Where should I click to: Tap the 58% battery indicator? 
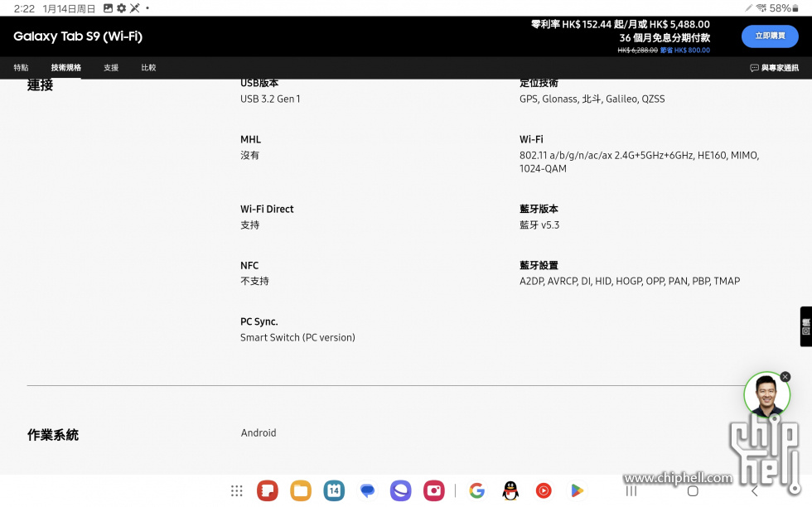784,8
